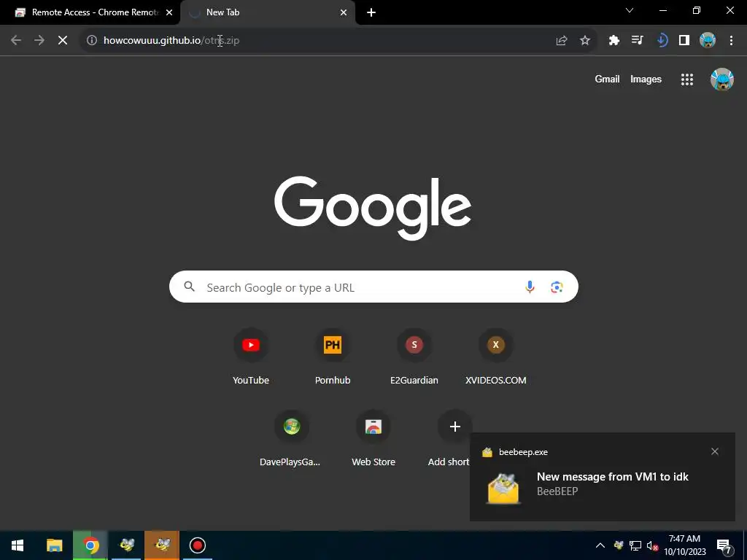Open the Images link
Viewport: 747px width, 560px height.
646,79
